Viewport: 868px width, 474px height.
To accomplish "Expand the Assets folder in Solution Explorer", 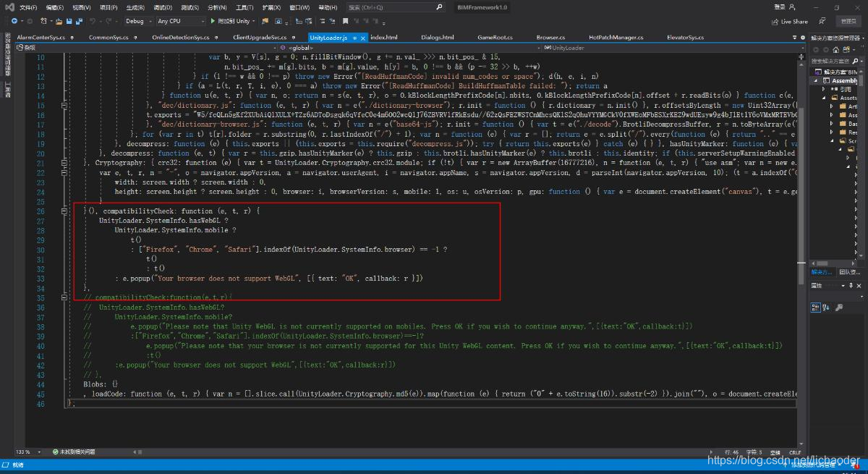I will coord(824,97).
